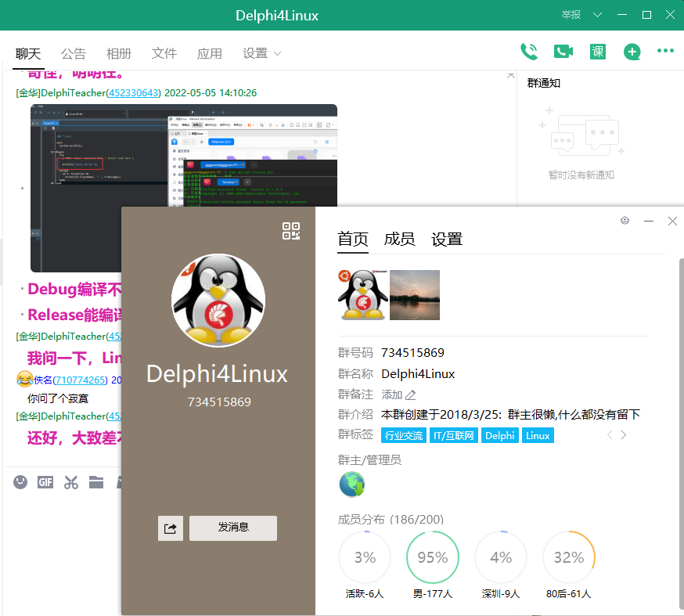Image resolution: width=684 pixels, height=616 pixels.
Task: Show previous group tags with left arrow
Action: (610, 435)
